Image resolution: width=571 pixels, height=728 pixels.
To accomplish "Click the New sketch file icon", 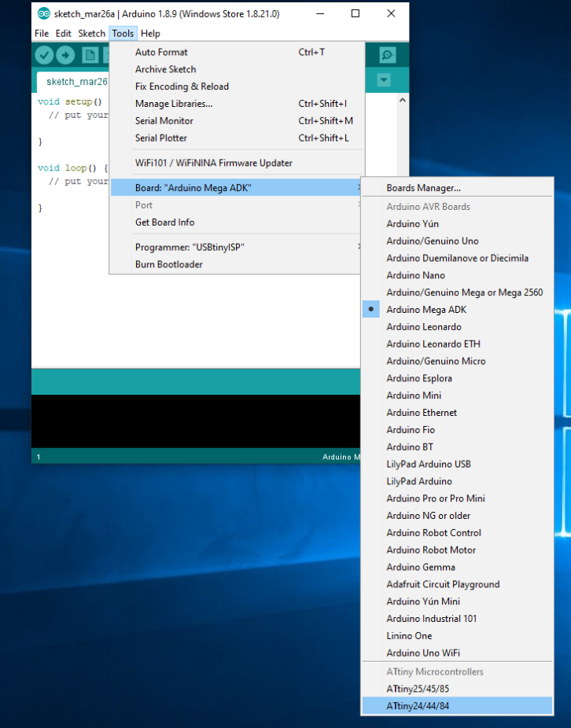I will [90, 55].
